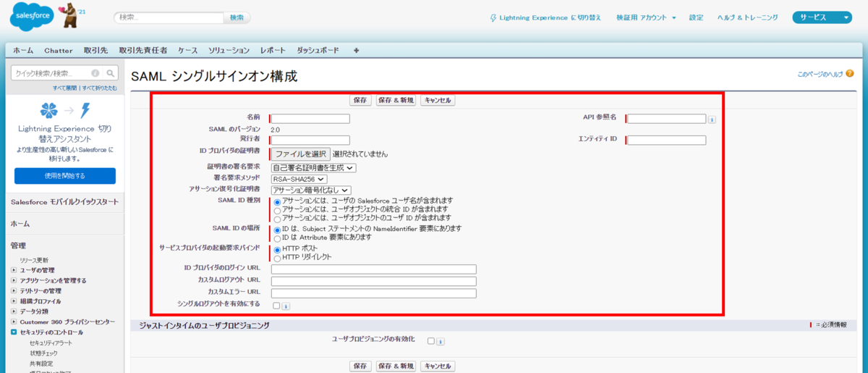Screen dimensions: 868x373
Task: Click the info icon beside ユーザプロビジョニングの有効化
Action: click(441, 341)
